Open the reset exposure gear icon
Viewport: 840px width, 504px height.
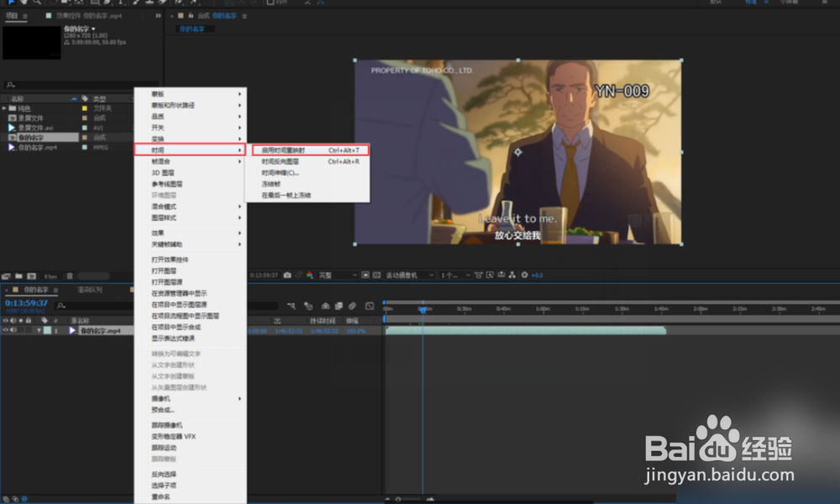coord(524,276)
